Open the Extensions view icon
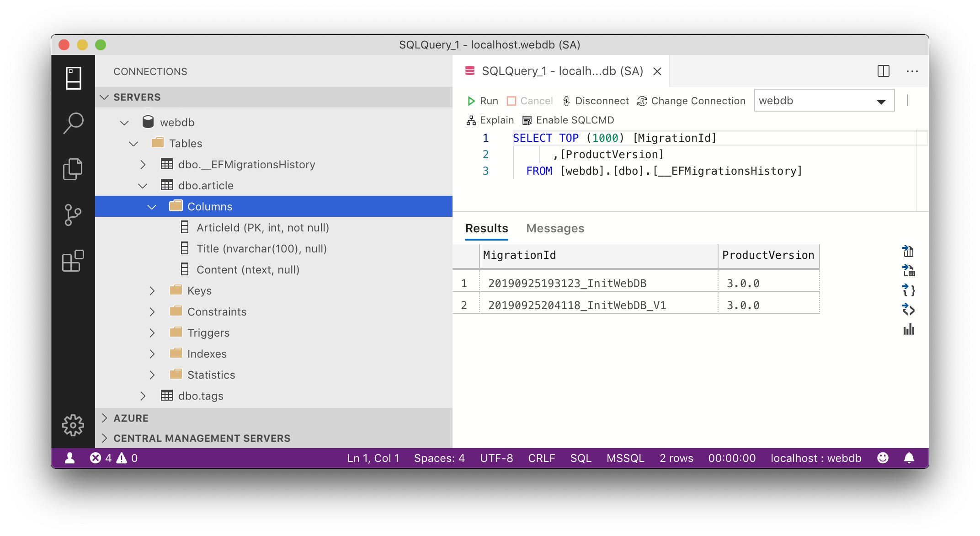 73,261
